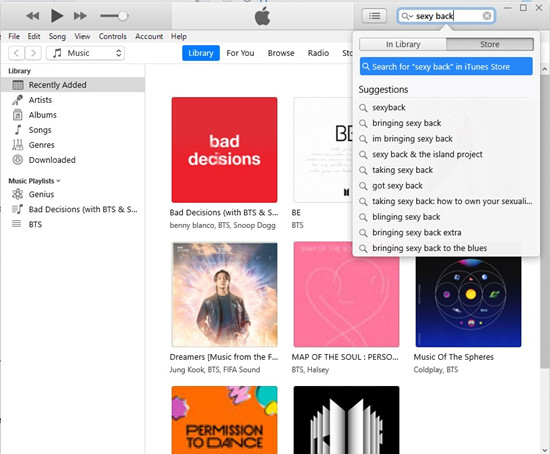This screenshot has width=550, height=454.
Task: Open the Music Of The Spheres cover
Action: click(x=468, y=302)
